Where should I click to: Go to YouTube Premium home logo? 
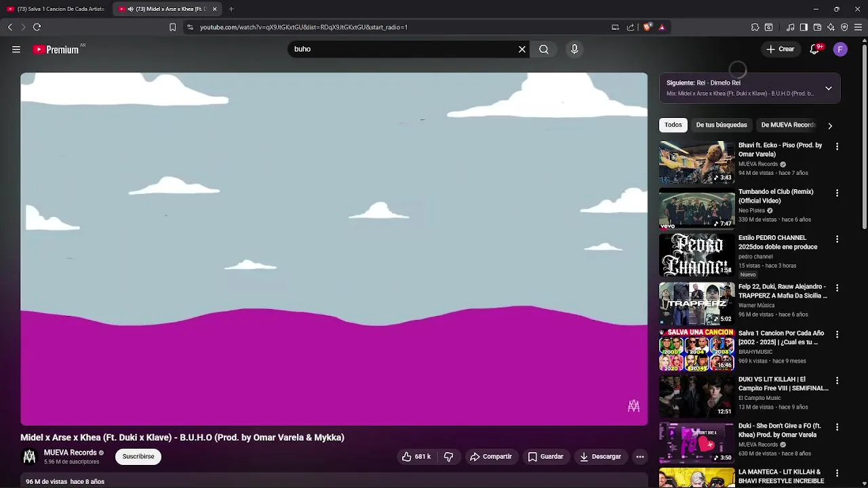click(56, 49)
